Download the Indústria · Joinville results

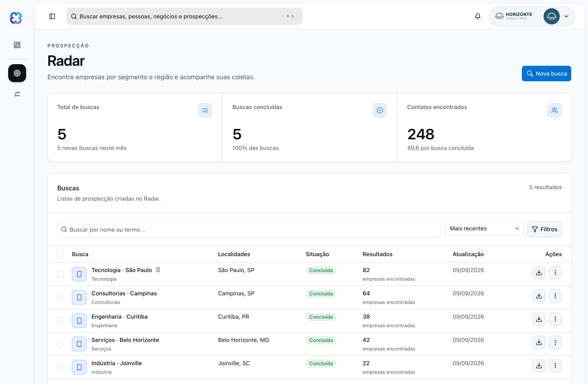pos(539,365)
